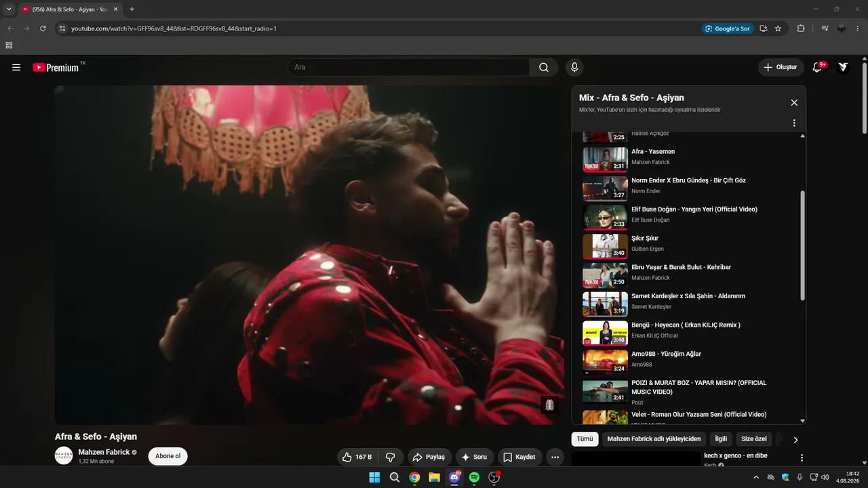
Task: Open a new browser tab
Action: [x=132, y=9]
